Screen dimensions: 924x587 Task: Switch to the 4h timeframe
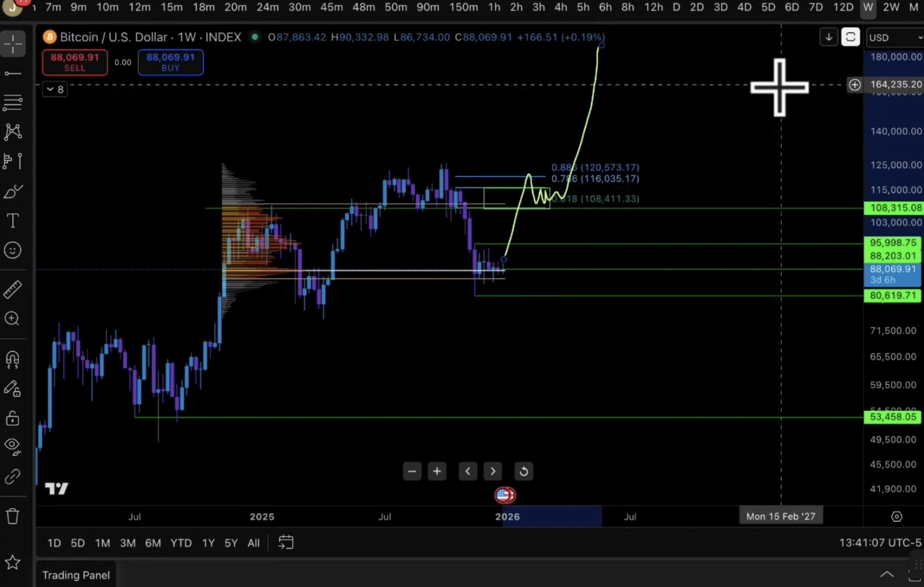561,7
